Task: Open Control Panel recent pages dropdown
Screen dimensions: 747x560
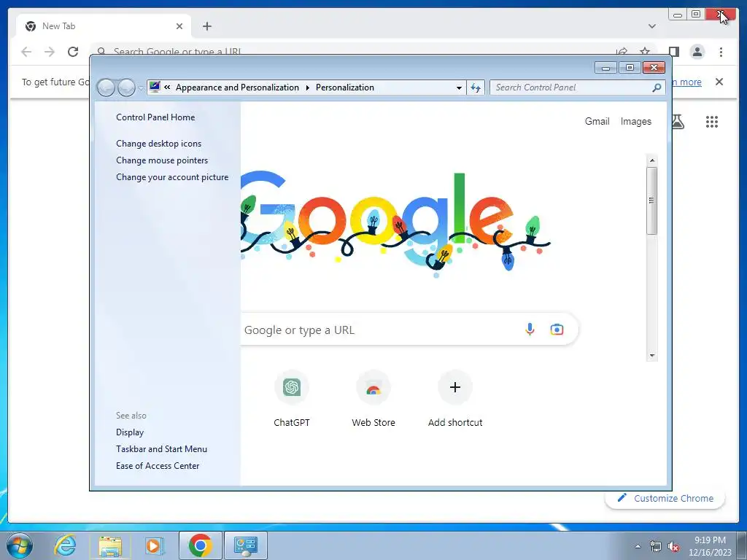Action: click(140, 88)
